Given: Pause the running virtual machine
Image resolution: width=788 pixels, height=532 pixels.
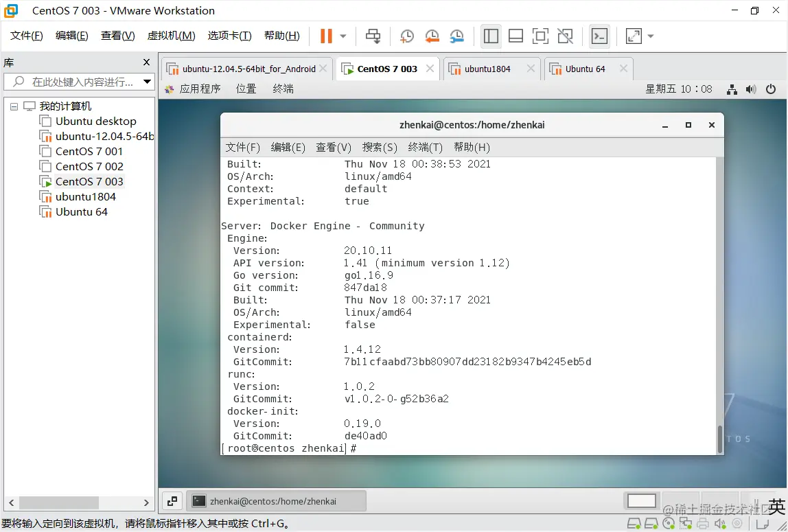Looking at the screenshot, I should pyautogui.click(x=326, y=36).
